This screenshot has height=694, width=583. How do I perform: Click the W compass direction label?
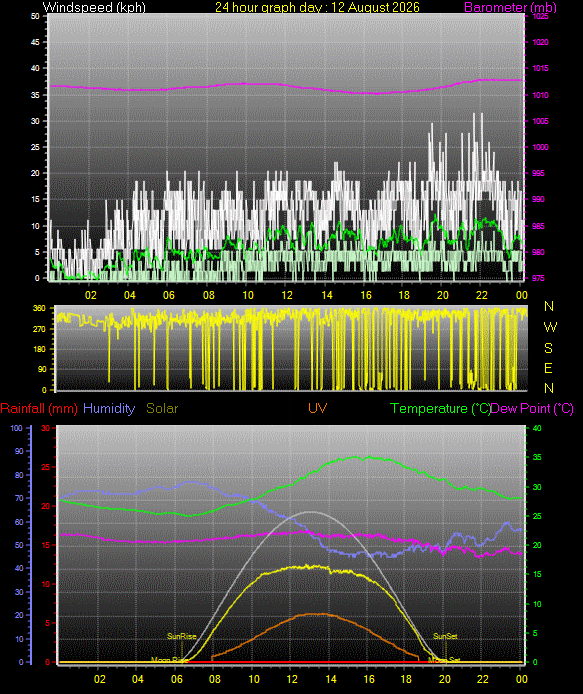pyautogui.click(x=549, y=327)
